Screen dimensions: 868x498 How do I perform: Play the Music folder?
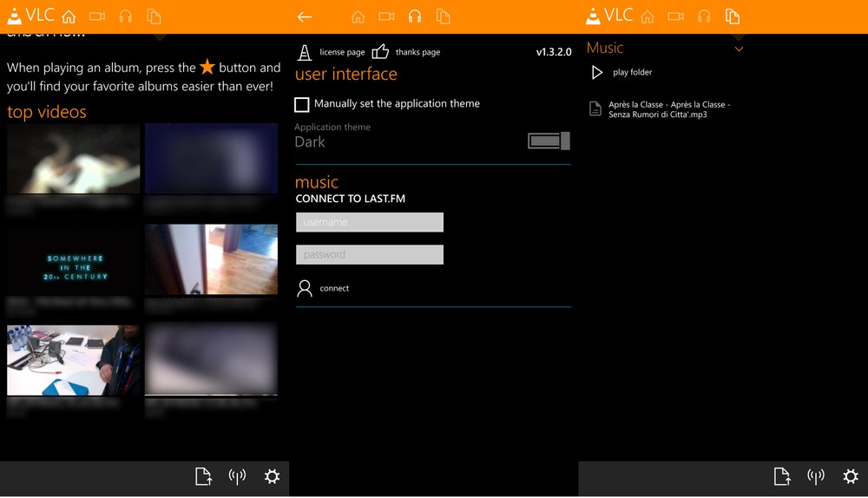click(x=621, y=73)
